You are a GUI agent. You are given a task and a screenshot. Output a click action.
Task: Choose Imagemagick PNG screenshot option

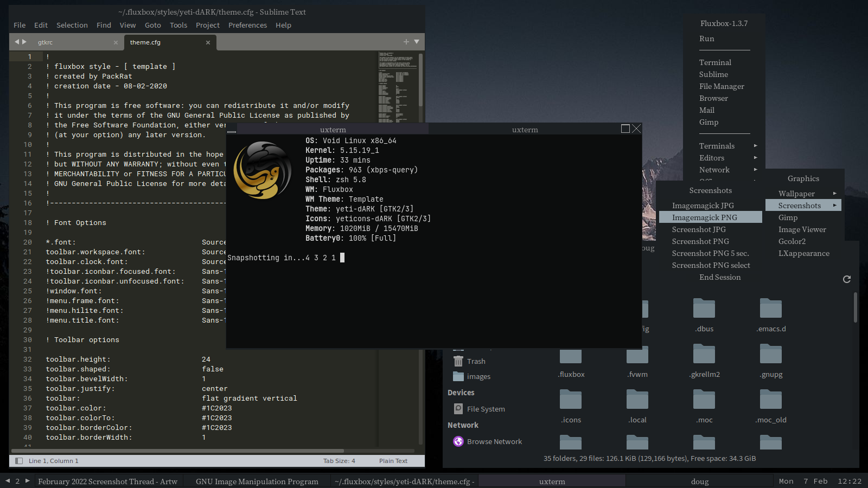[x=711, y=217]
